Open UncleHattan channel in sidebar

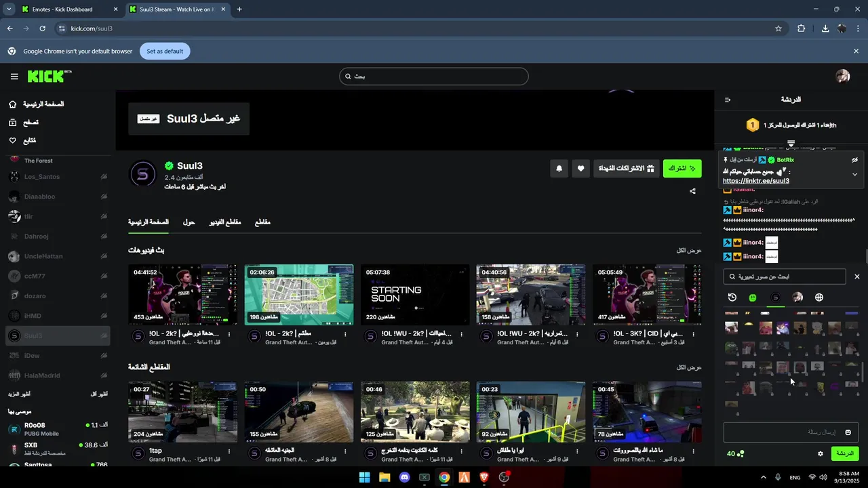click(58, 256)
